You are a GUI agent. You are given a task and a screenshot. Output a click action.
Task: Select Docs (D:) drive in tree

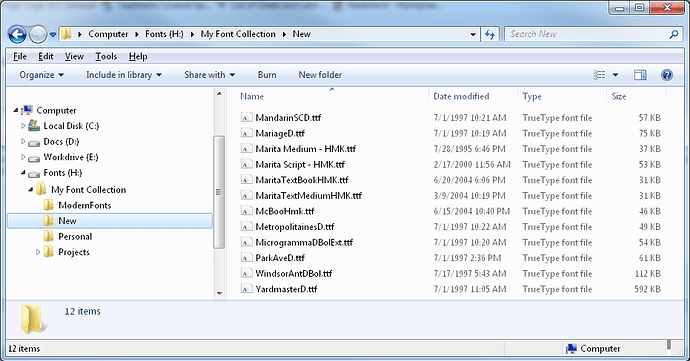coord(61,141)
